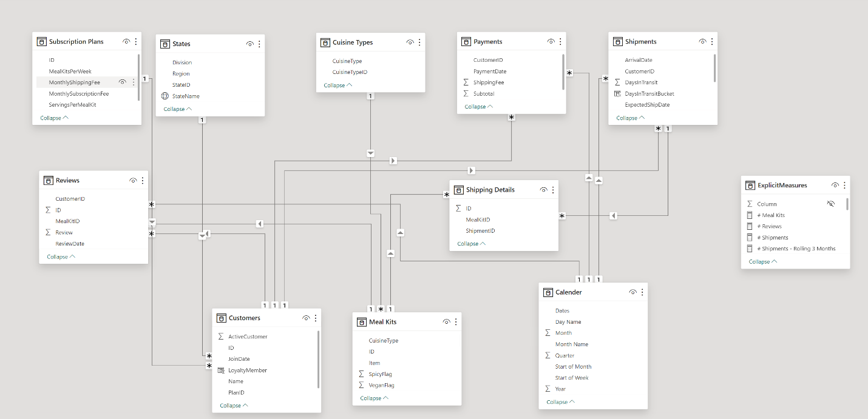This screenshot has height=419, width=868.
Task: Select the DaysInTransitBucket field in Shipments
Action: (649, 94)
